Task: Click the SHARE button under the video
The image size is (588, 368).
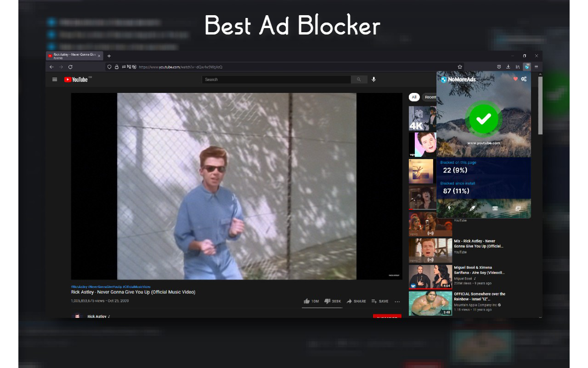Action: [356, 301]
